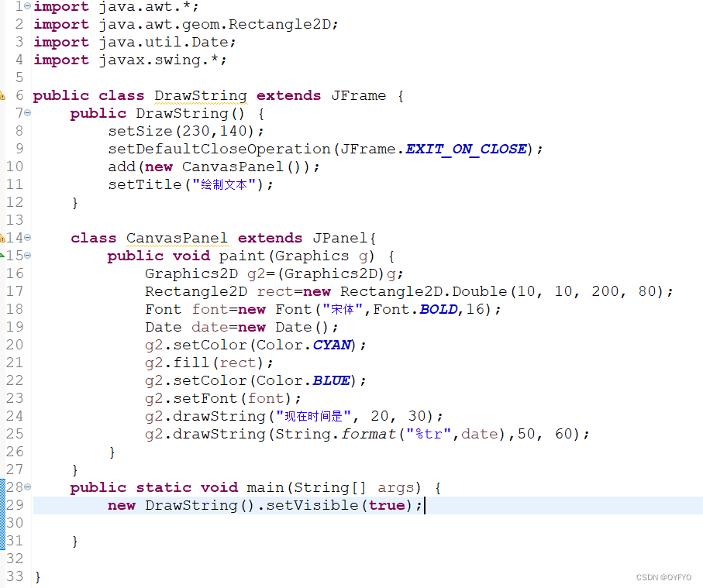Viewport: 703px width, 588px height.
Task: Click Font.BOLD constant on line 18
Action: click(415, 309)
